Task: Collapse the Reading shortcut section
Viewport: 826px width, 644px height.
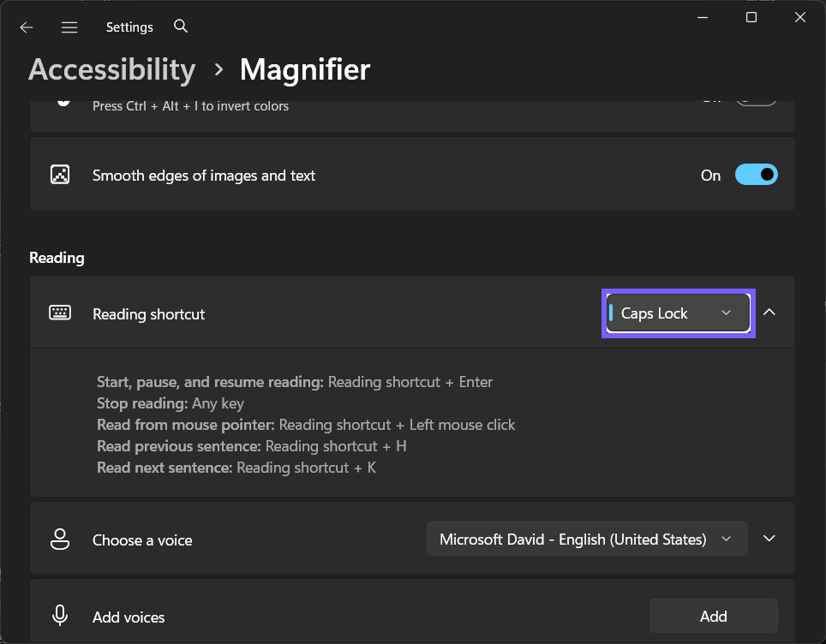Action: coord(769,313)
